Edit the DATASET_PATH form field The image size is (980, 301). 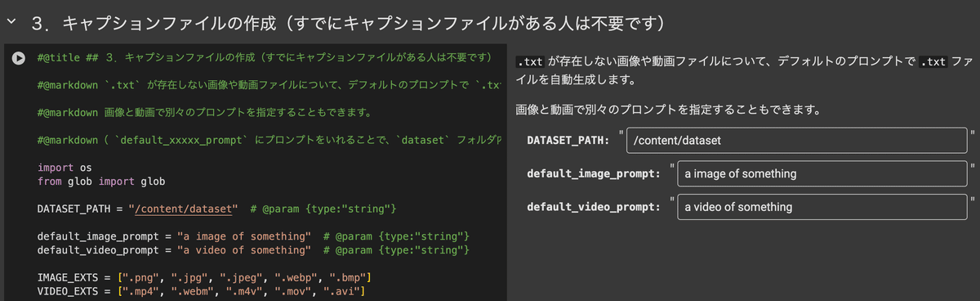(x=796, y=141)
